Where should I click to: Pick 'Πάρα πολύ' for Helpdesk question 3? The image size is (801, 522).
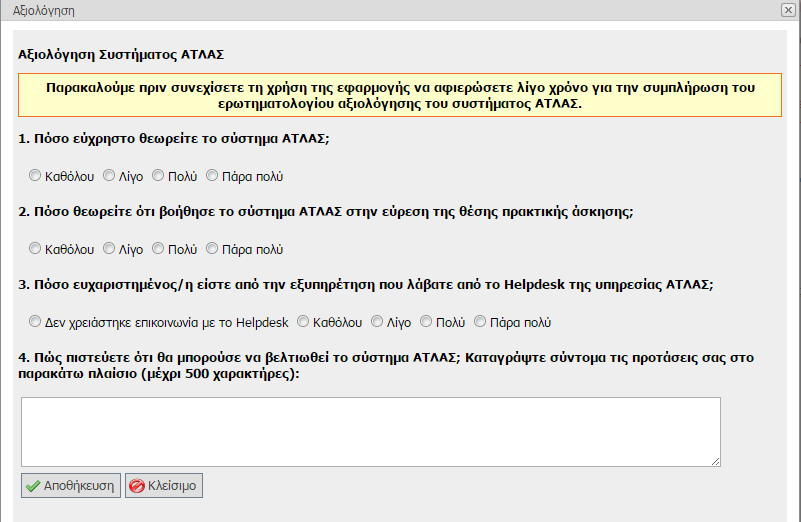480,322
